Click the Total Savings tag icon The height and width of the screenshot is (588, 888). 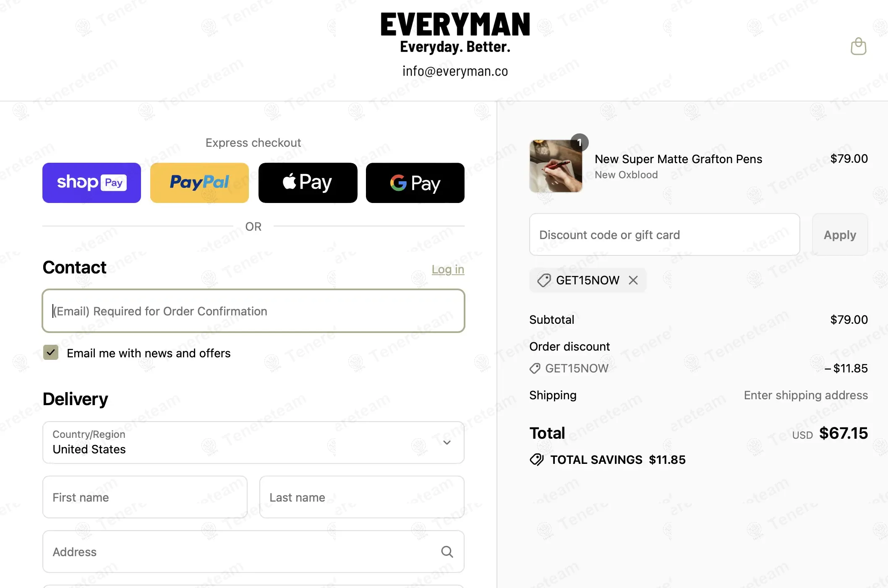[x=537, y=460]
